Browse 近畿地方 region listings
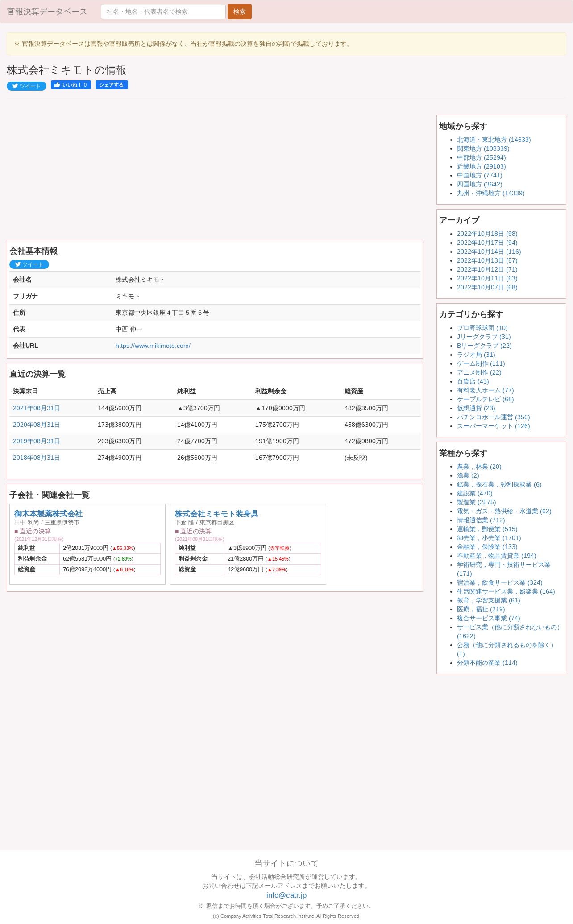573x924 pixels. [481, 166]
